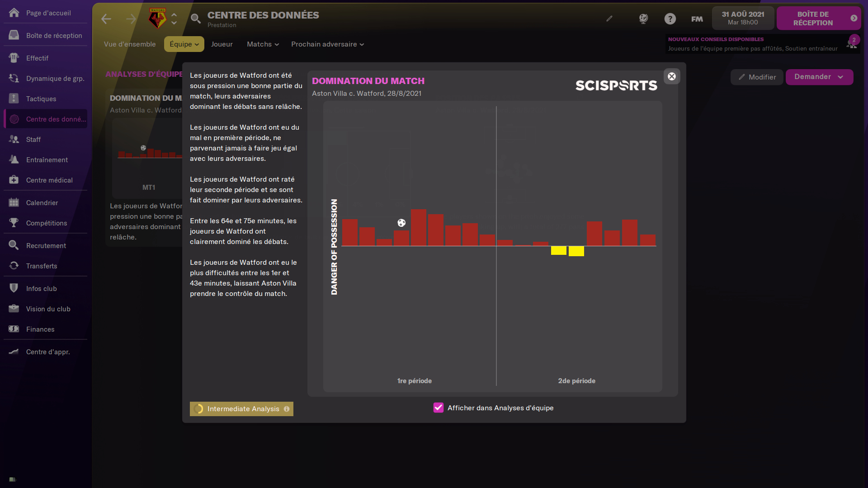868x488 pixels.
Task: Click the club switcher up/down chevrons
Action: click(174, 19)
